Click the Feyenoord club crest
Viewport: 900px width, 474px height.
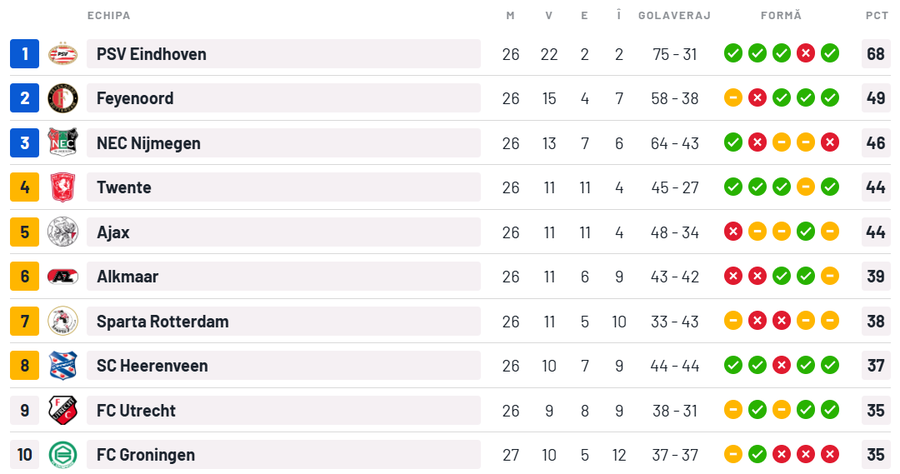coord(62,98)
